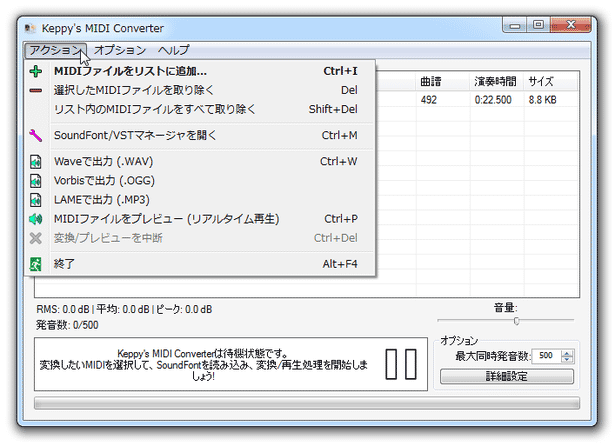Click the magenta wrench SoundFont manager icon
This screenshot has width=615, height=446.
36,136
